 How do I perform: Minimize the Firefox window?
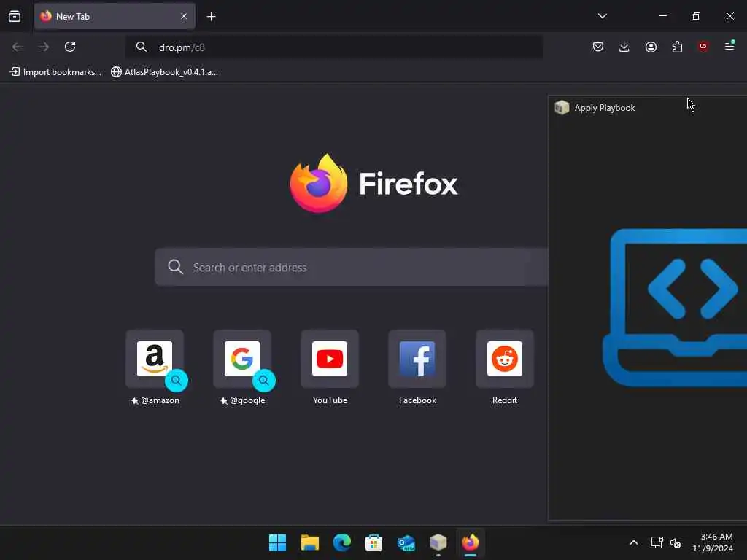click(662, 16)
